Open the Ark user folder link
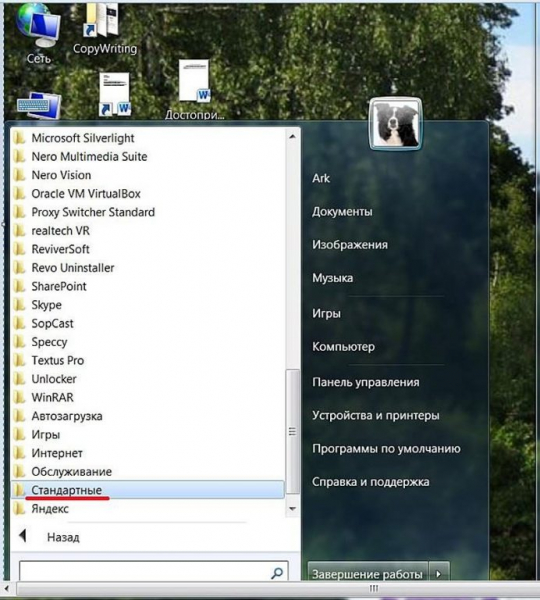This screenshot has height=600, width=540. tap(321, 178)
